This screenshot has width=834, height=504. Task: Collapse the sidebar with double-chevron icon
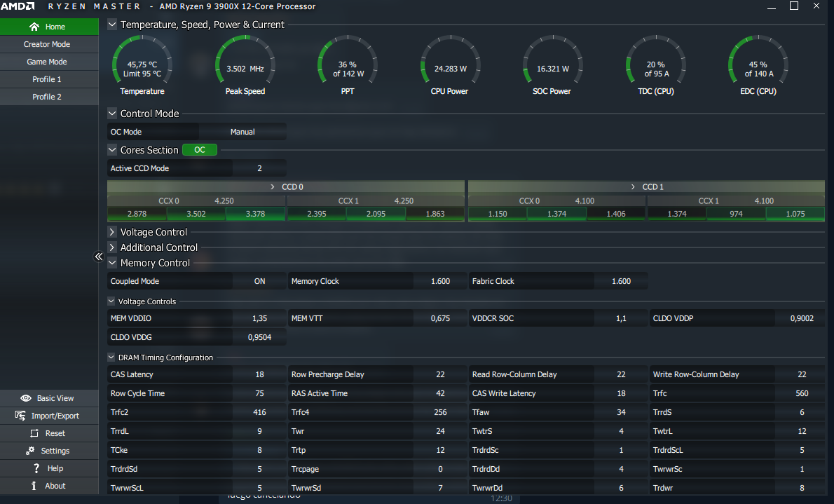98,257
